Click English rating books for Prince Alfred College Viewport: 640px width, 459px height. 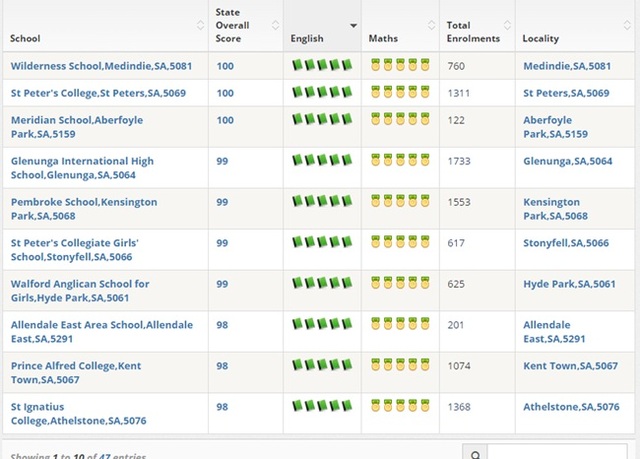(x=321, y=365)
